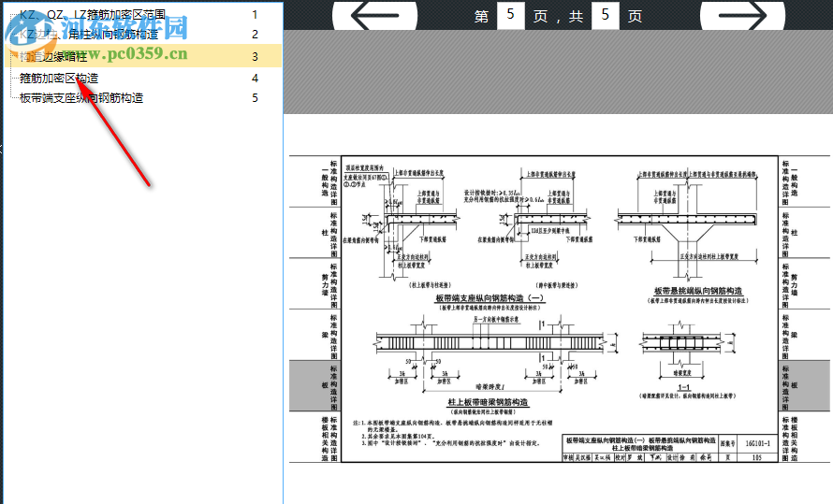Open bookmark 箍筋加密区构造
This screenshot has height=504, width=833.
point(59,79)
